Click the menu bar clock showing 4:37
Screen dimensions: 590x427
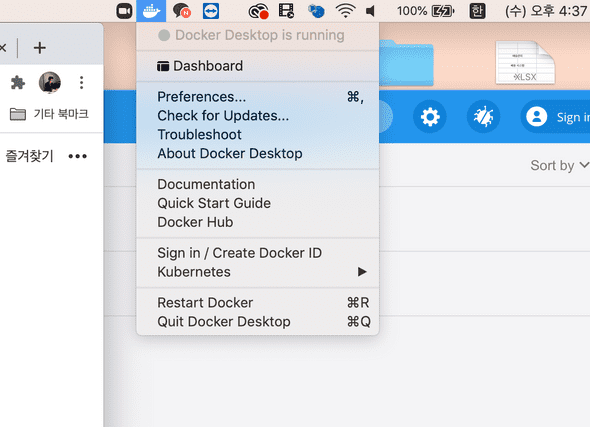546,11
